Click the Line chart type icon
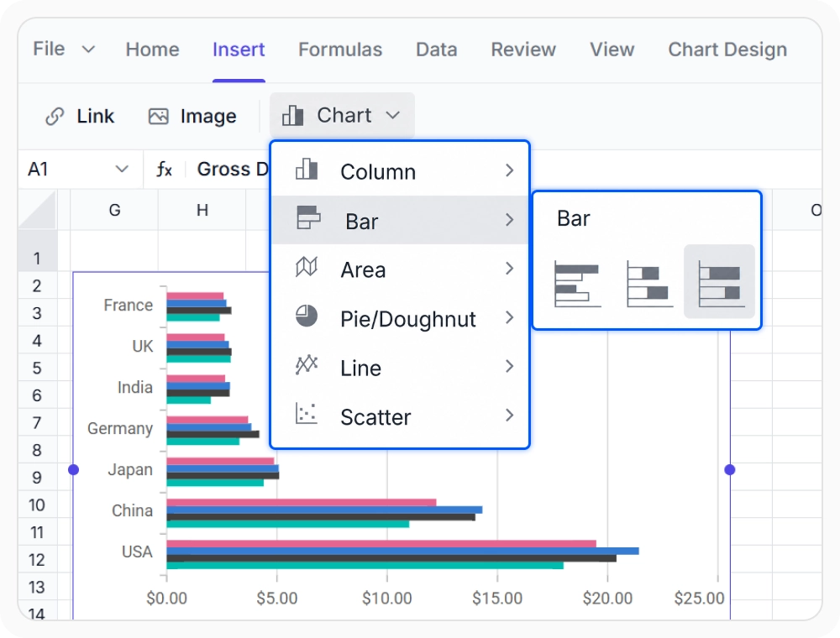This screenshot has width=840, height=638. point(307,365)
